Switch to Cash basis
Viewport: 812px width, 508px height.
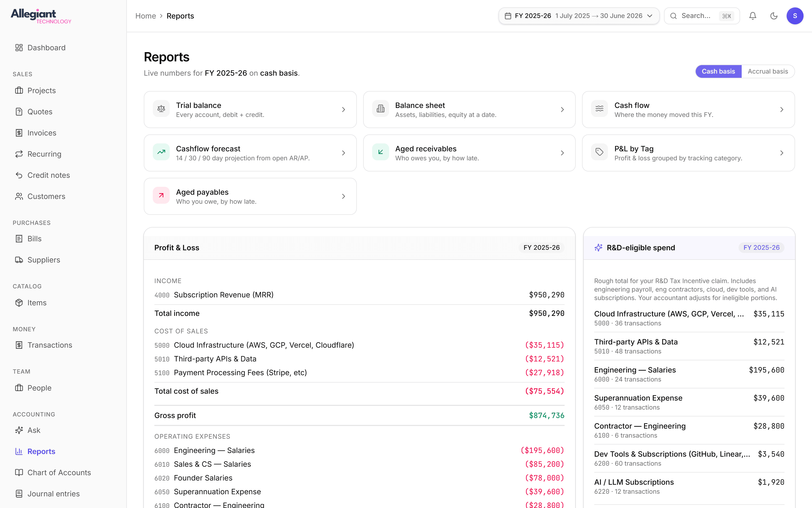coord(718,71)
